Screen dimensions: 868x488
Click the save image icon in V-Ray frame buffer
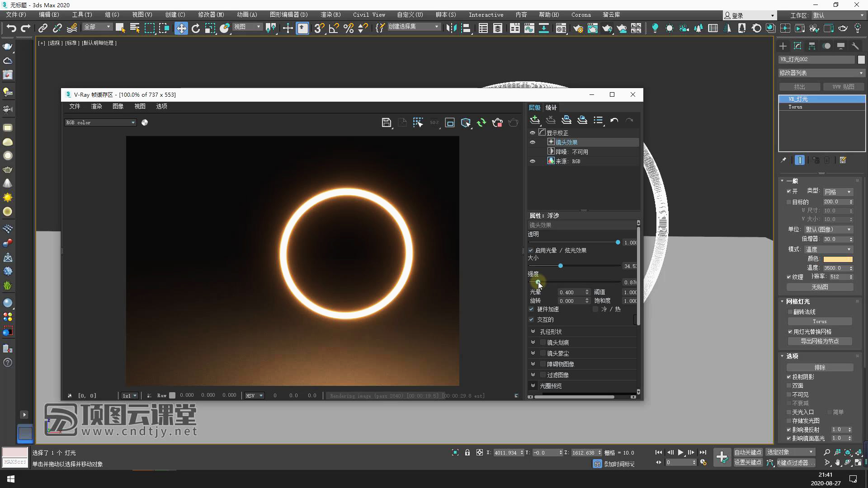(386, 122)
